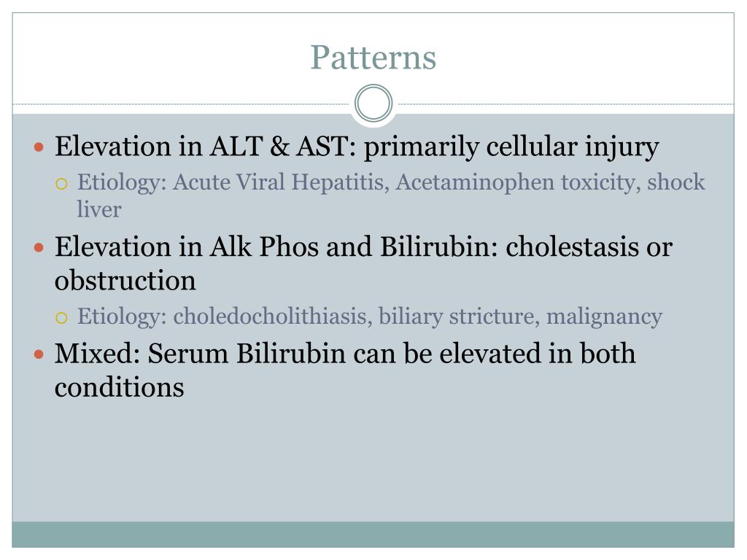Screen dimensions: 747x560
Task: Click the word 'malignancy'
Action: coord(604,316)
